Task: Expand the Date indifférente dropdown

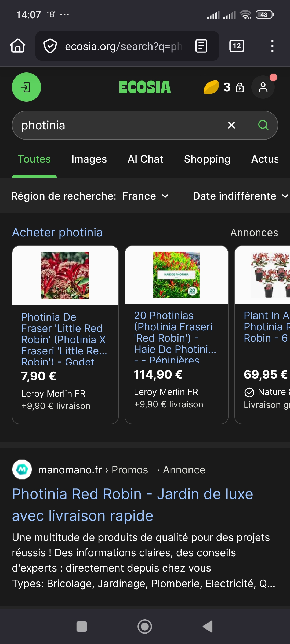Action: coord(240,196)
